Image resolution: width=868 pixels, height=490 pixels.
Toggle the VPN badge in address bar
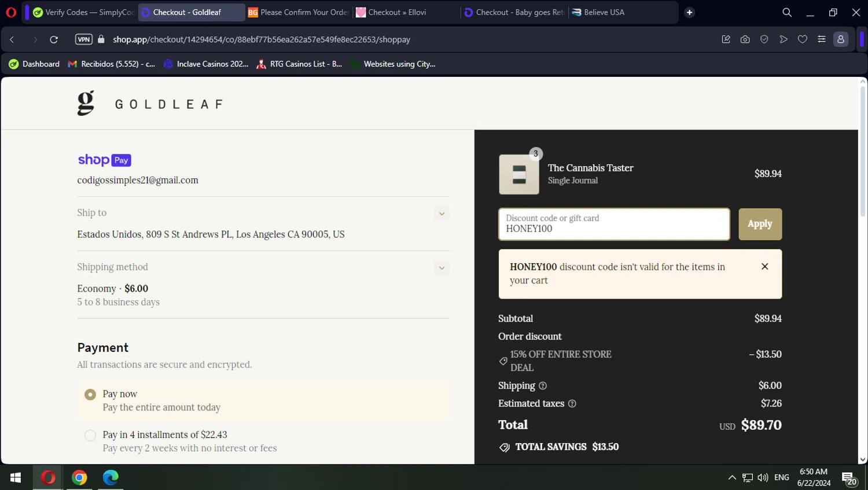click(84, 39)
